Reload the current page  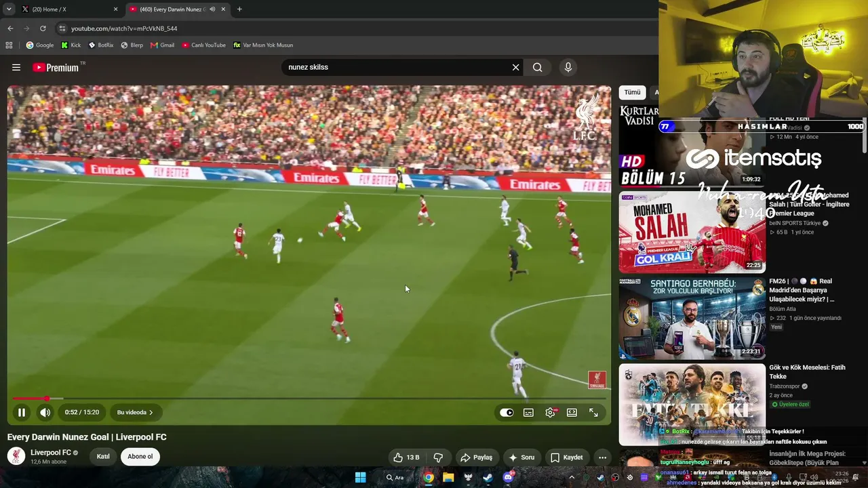[x=43, y=28]
